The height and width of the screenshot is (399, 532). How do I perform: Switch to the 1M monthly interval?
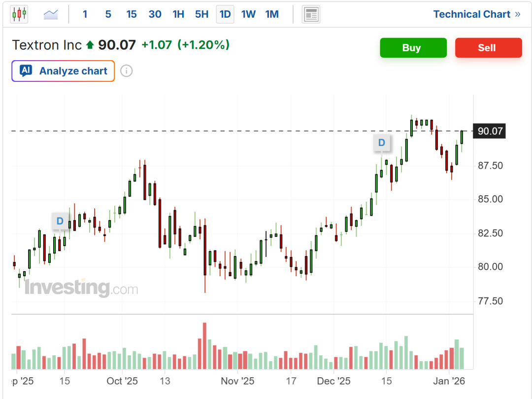(x=272, y=14)
